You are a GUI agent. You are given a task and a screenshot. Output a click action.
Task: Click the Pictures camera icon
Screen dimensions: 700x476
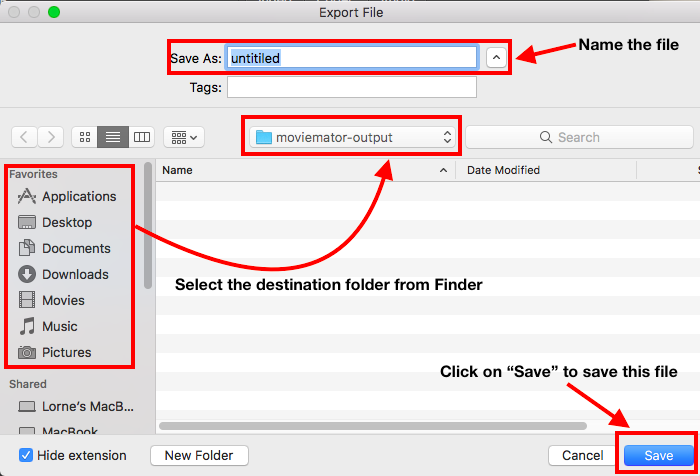pyautogui.click(x=27, y=352)
